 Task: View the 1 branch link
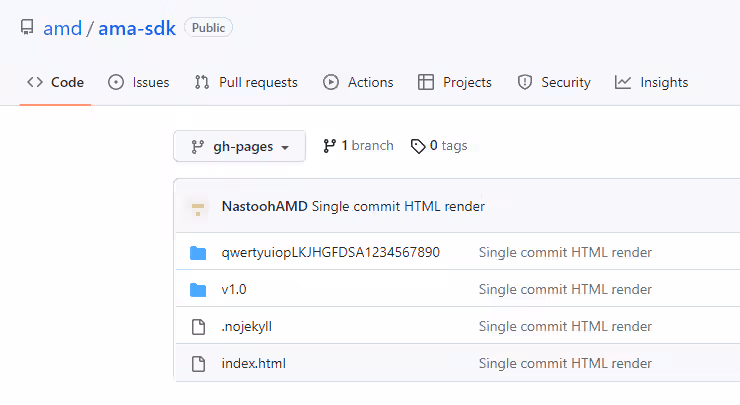tap(358, 145)
